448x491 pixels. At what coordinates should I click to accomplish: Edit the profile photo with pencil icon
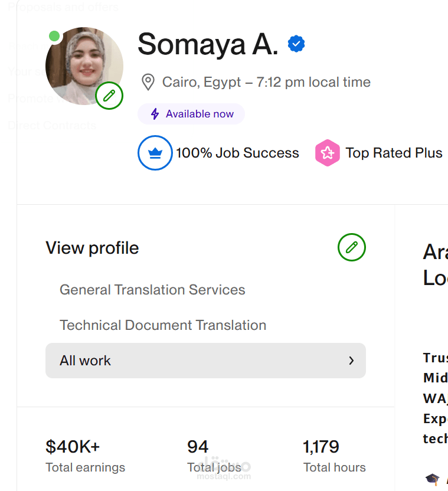(109, 96)
